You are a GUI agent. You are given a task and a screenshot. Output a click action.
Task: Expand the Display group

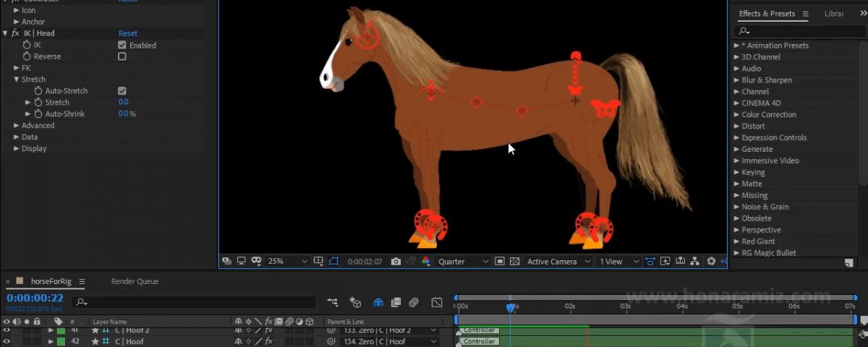(17, 149)
